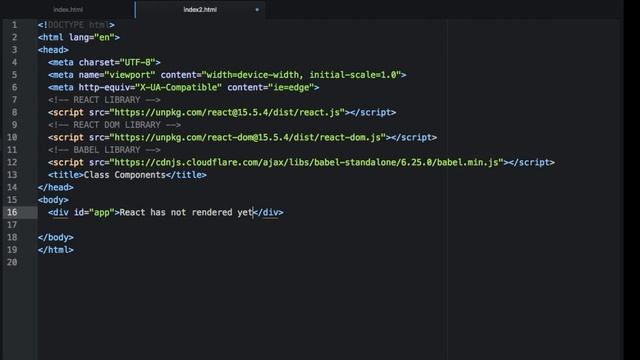Viewport: 640px width, 360px height.
Task: Click the closing head tag
Action: (x=56, y=187)
